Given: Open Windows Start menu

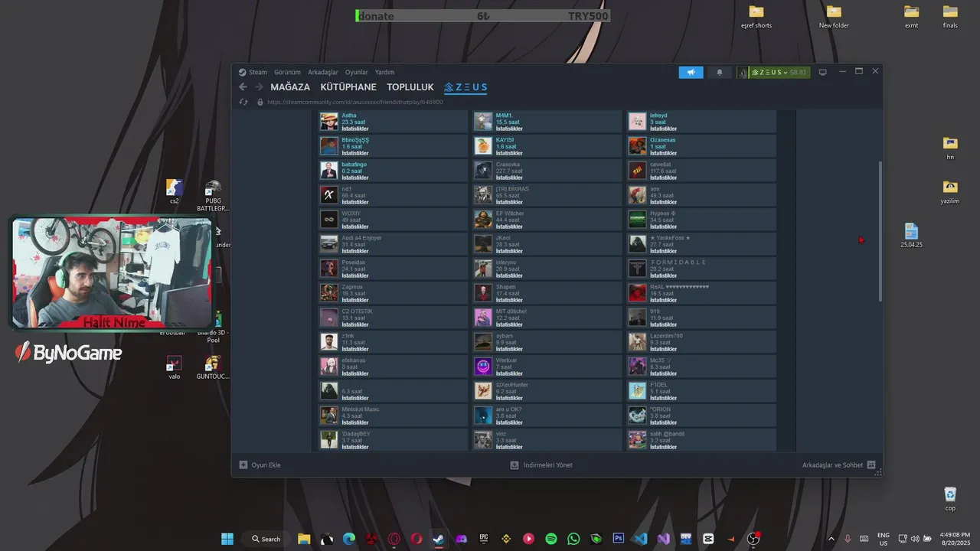Looking at the screenshot, I should 227,539.
